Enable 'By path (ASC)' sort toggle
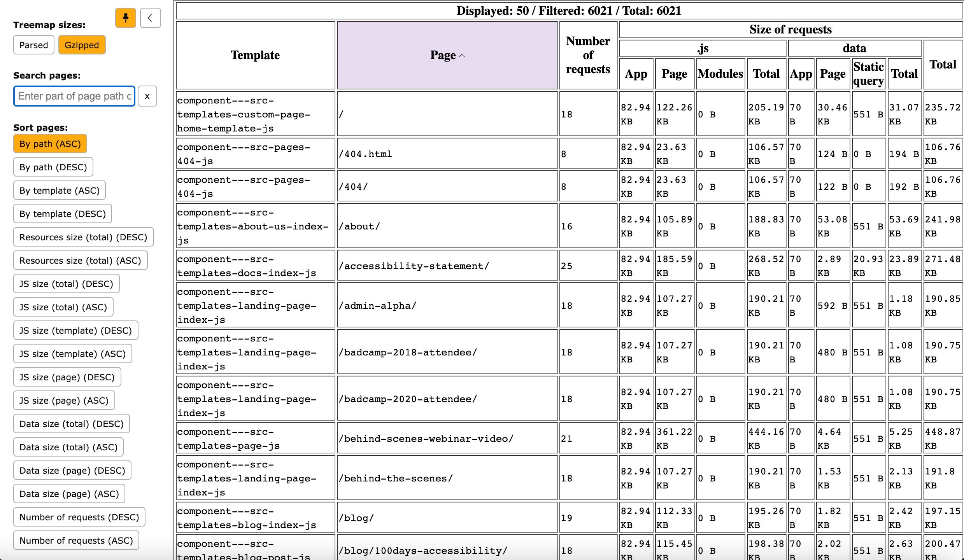The image size is (964, 560). pyautogui.click(x=50, y=143)
